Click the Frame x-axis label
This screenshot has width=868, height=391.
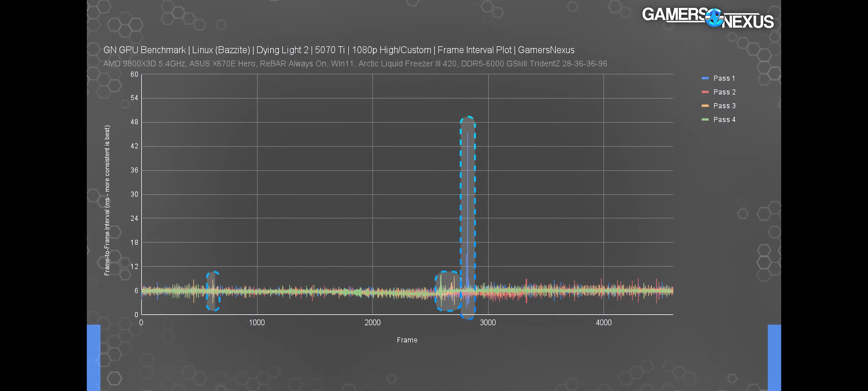point(407,340)
